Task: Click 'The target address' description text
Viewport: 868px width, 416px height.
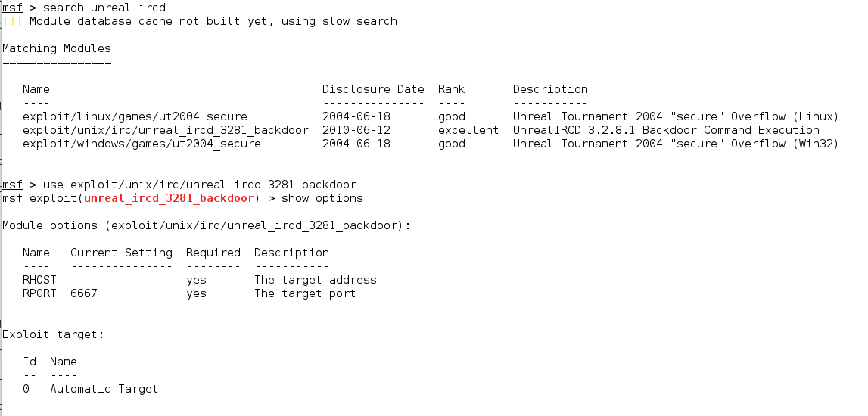Action: (x=315, y=280)
